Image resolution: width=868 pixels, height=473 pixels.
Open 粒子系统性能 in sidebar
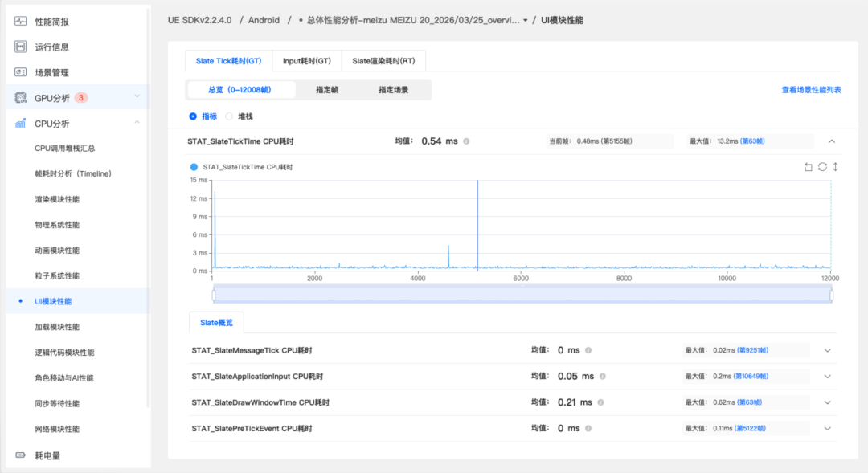57,275
